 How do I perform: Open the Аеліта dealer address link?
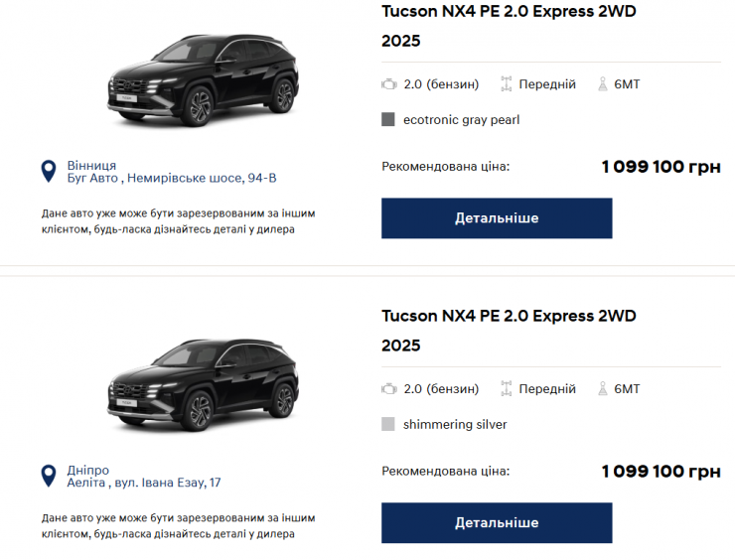144,484
